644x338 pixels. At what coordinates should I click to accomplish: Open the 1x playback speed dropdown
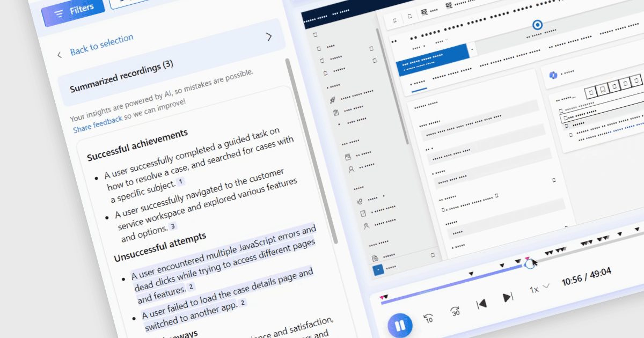click(x=539, y=289)
